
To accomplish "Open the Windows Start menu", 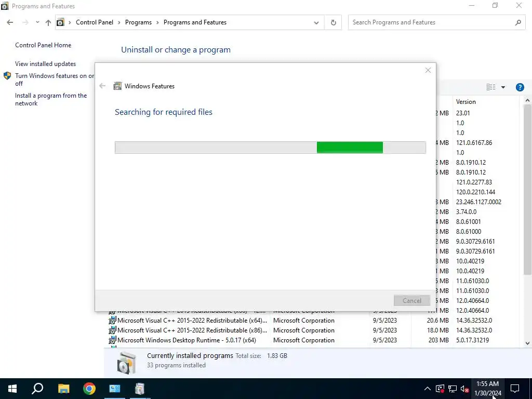I will (x=12, y=389).
